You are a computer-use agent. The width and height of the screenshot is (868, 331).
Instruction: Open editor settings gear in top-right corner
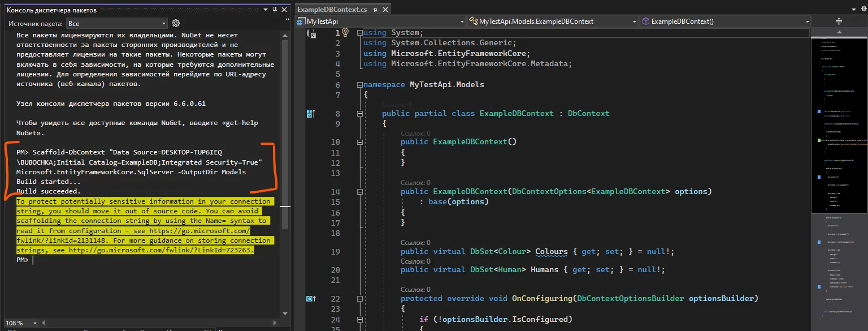pyautogui.click(x=863, y=10)
